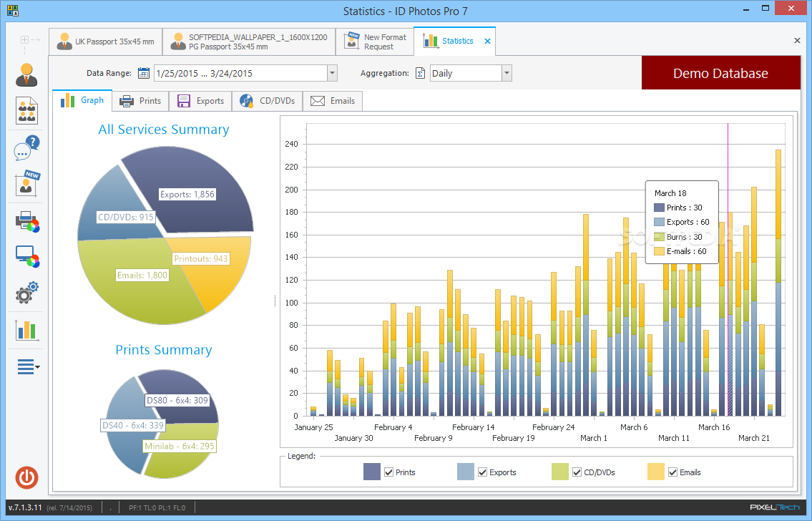Click the Emails: 1,800 pie label

(142, 275)
